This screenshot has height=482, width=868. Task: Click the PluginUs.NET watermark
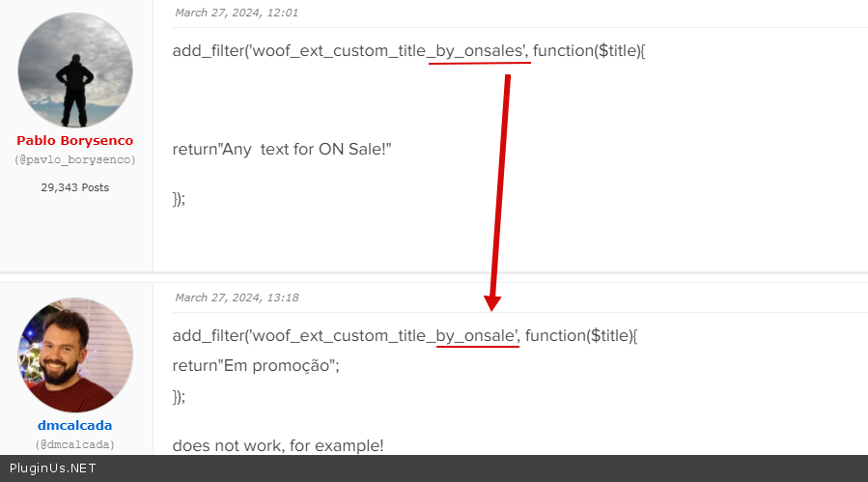coord(53,468)
